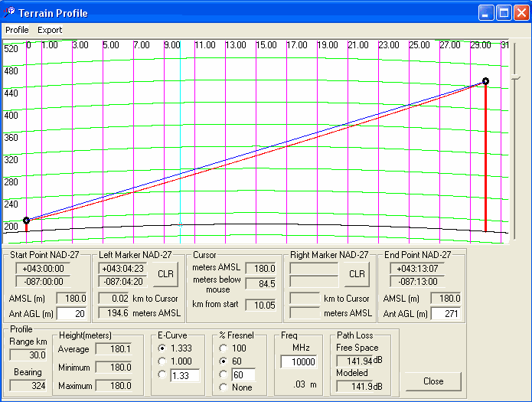Click Left Marker 194.6 meters AMSL value
The width and height of the screenshot is (532, 402).
pyautogui.click(x=113, y=312)
